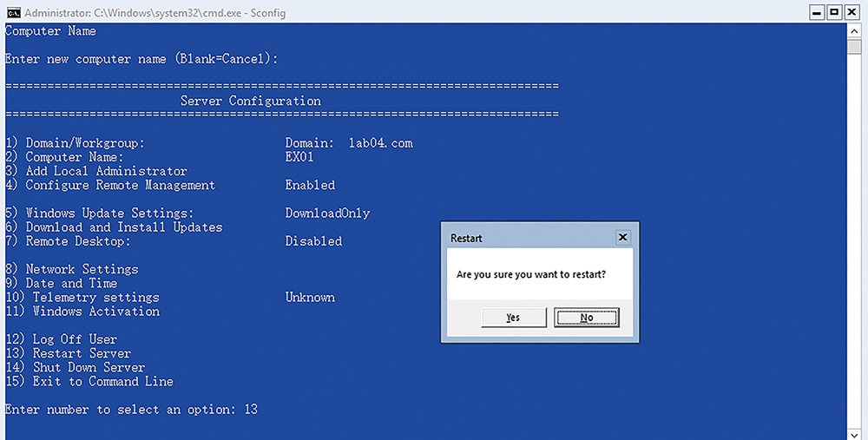Click the scrollbar up arrow
Screen dimensions: 868x440
(854, 31)
